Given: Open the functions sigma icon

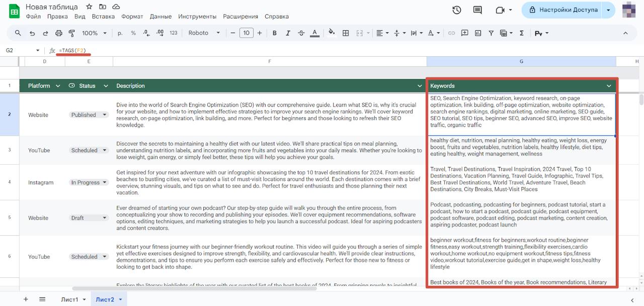Looking at the screenshot, I should tap(522, 33).
